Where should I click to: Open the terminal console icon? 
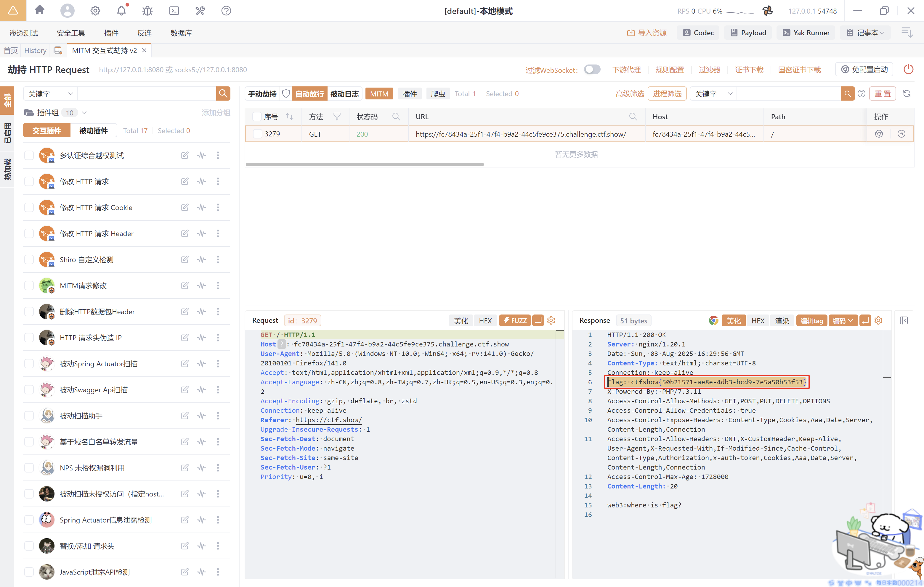pyautogui.click(x=174, y=10)
